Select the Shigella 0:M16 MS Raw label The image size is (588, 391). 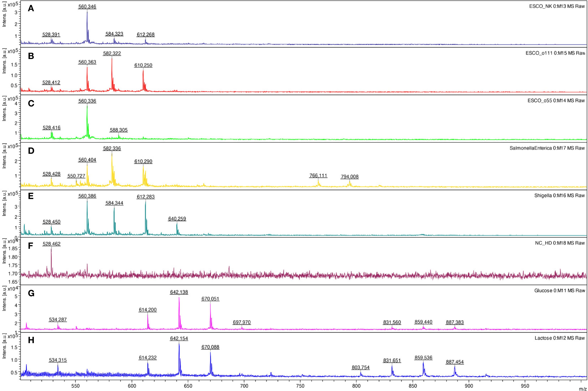tap(559, 195)
